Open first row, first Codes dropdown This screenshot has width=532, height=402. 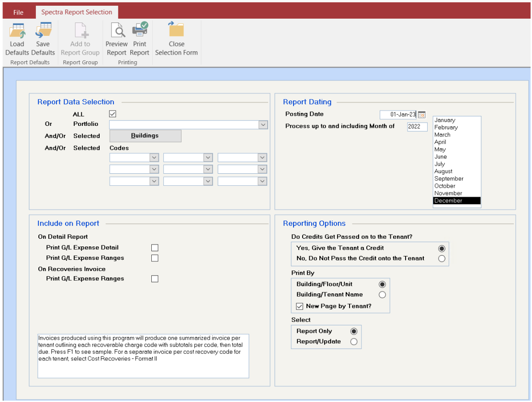click(x=154, y=157)
